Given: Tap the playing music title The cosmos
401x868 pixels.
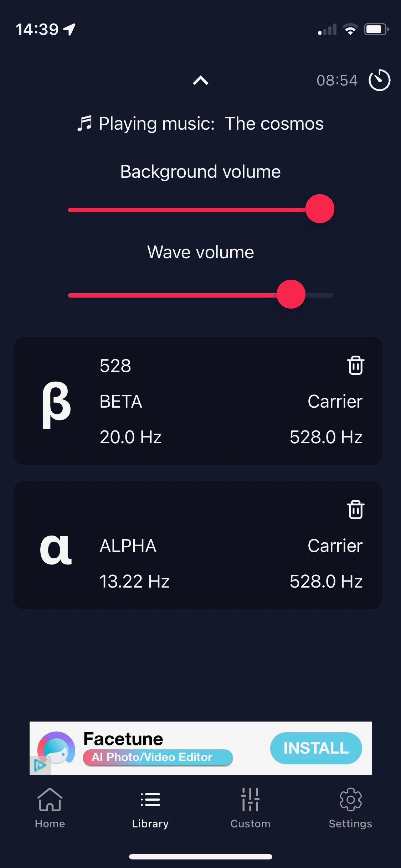Looking at the screenshot, I should (x=274, y=124).
